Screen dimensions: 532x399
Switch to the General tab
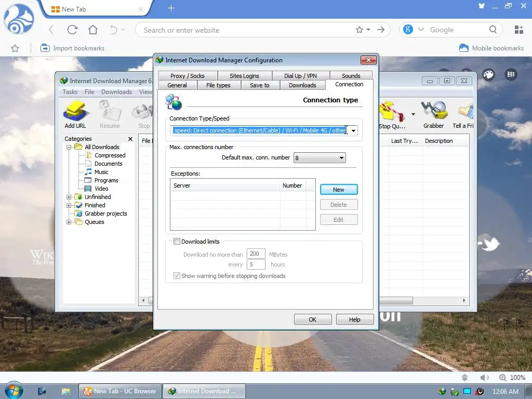coord(177,85)
